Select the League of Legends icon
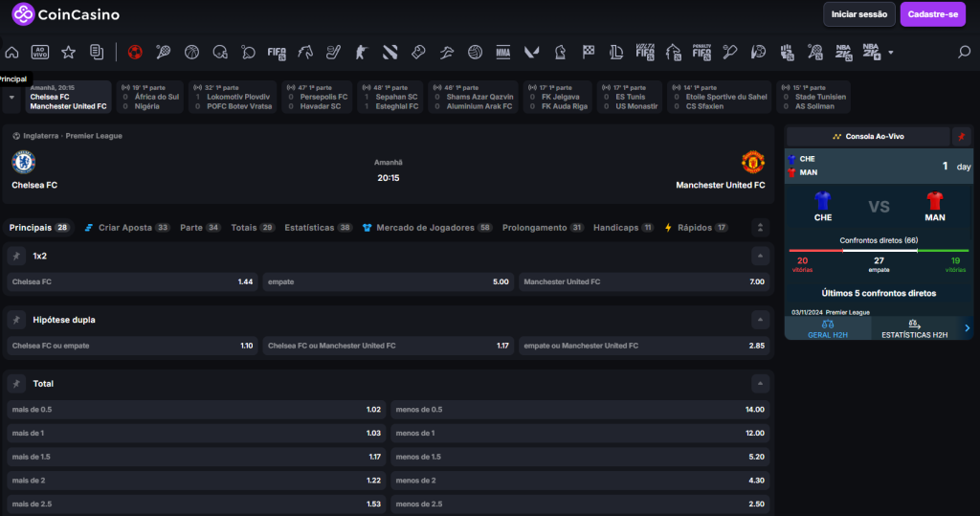 (x=616, y=53)
